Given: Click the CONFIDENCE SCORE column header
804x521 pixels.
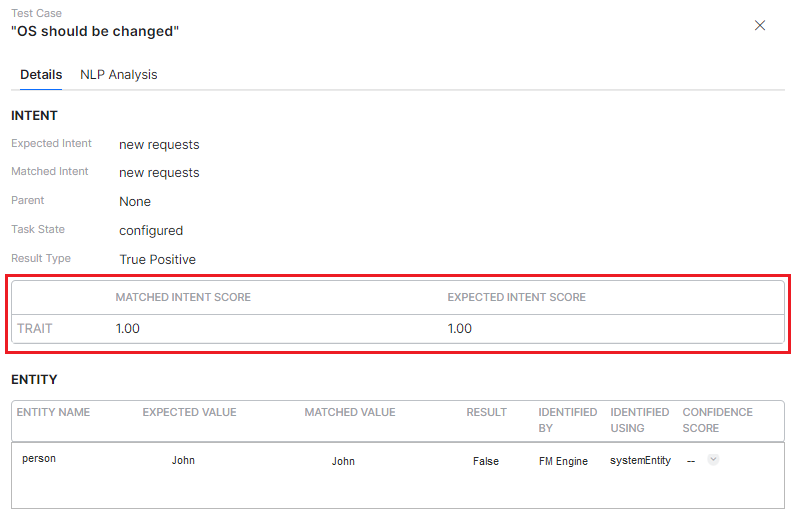Looking at the screenshot, I should pyautogui.click(x=717, y=420).
